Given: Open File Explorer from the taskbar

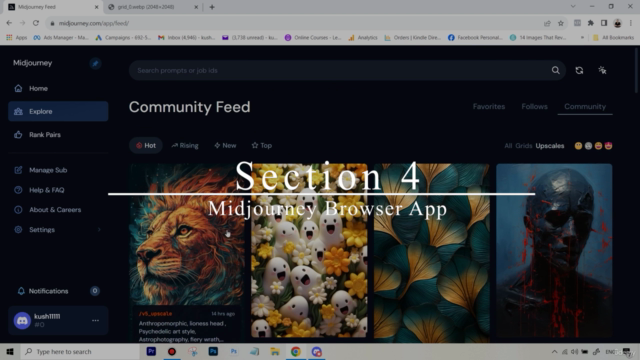Looking at the screenshot, I should point(275,351).
